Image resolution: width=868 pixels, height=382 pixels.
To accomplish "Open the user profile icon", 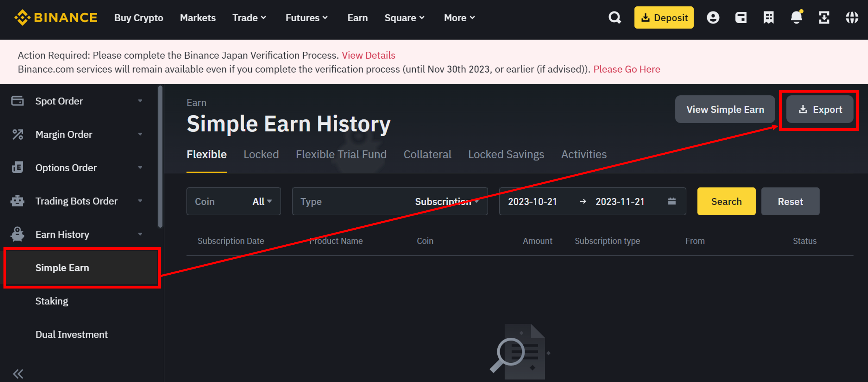I will pos(713,18).
